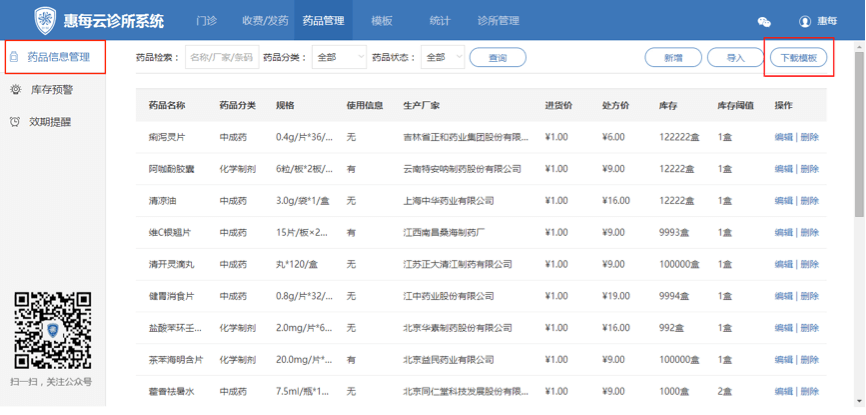Click the 惠每 username in header
The width and height of the screenshot is (866, 415).
tap(827, 22)
